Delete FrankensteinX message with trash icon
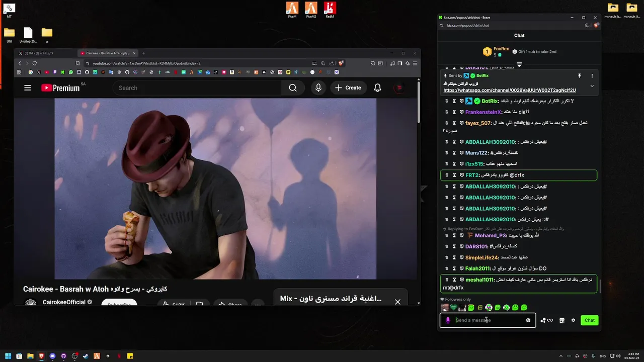 (x=446, y=112)
